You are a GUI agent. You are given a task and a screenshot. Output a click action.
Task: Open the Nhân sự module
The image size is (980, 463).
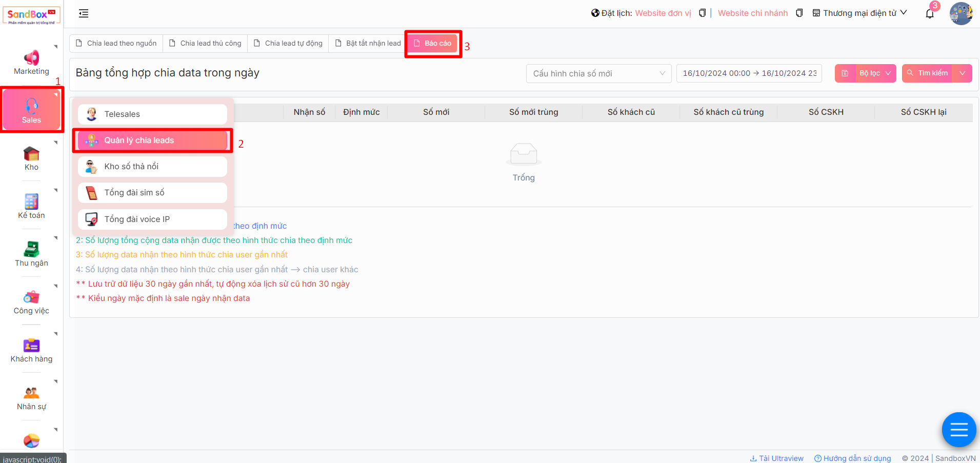pos(31,397)
